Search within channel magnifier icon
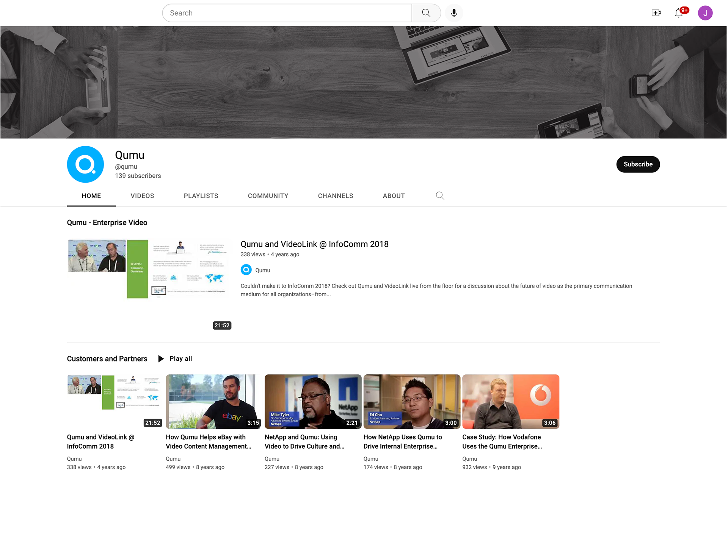The height and width of the screenshot is (560, 728). (x=440, y=196)
